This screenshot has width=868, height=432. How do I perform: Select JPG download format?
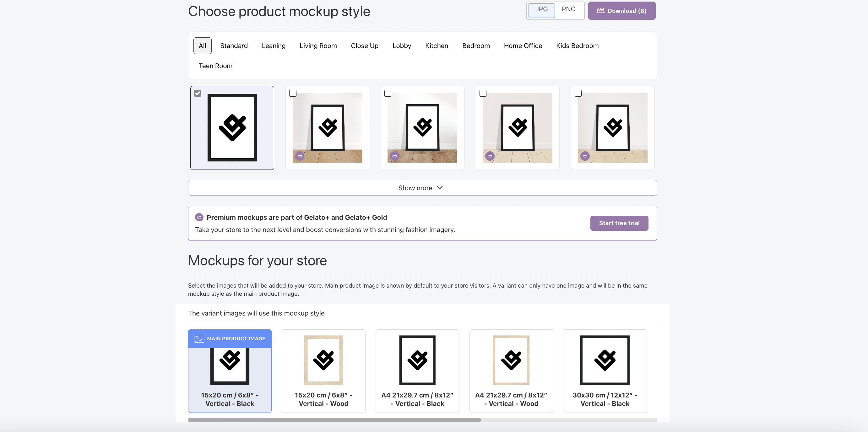point(541,10)
